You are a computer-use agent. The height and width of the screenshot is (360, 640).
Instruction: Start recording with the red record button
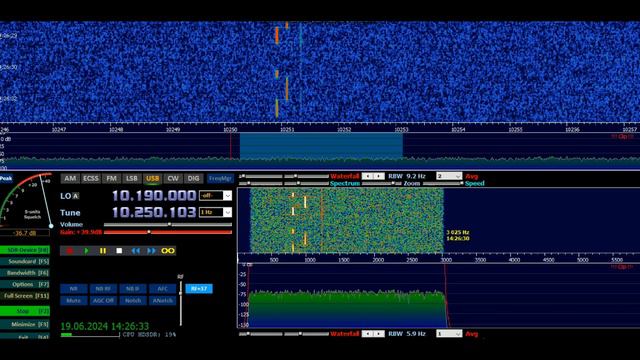coord(70,251)
